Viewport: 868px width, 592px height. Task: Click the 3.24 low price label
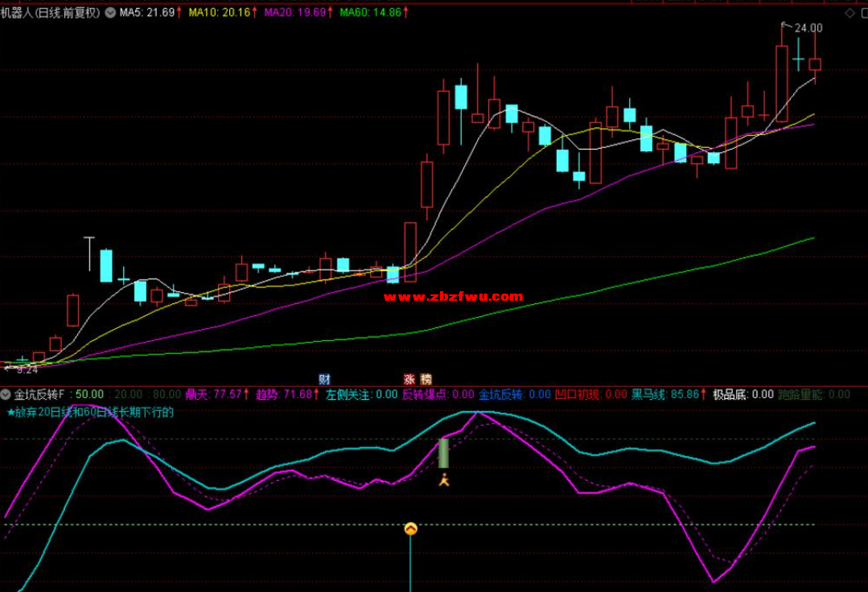(x=27, y=369)
